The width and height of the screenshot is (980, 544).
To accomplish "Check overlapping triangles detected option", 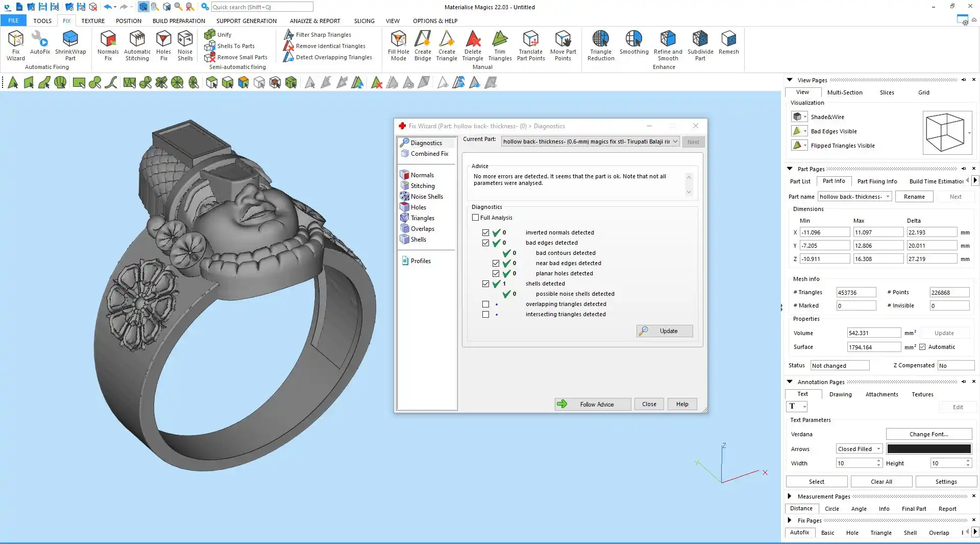I will coord(486,304).
